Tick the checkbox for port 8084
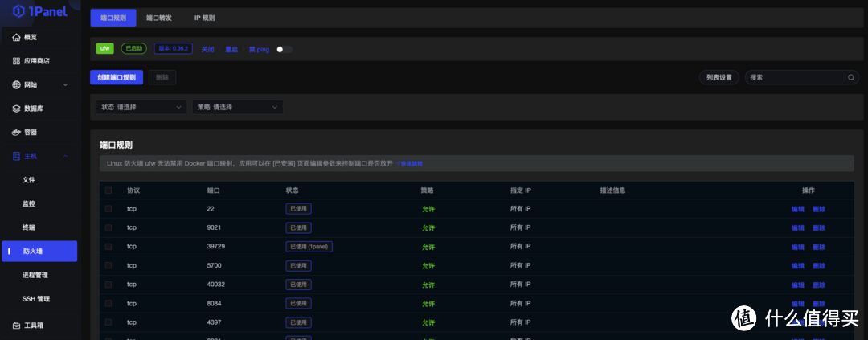 [x=108, y=303]
